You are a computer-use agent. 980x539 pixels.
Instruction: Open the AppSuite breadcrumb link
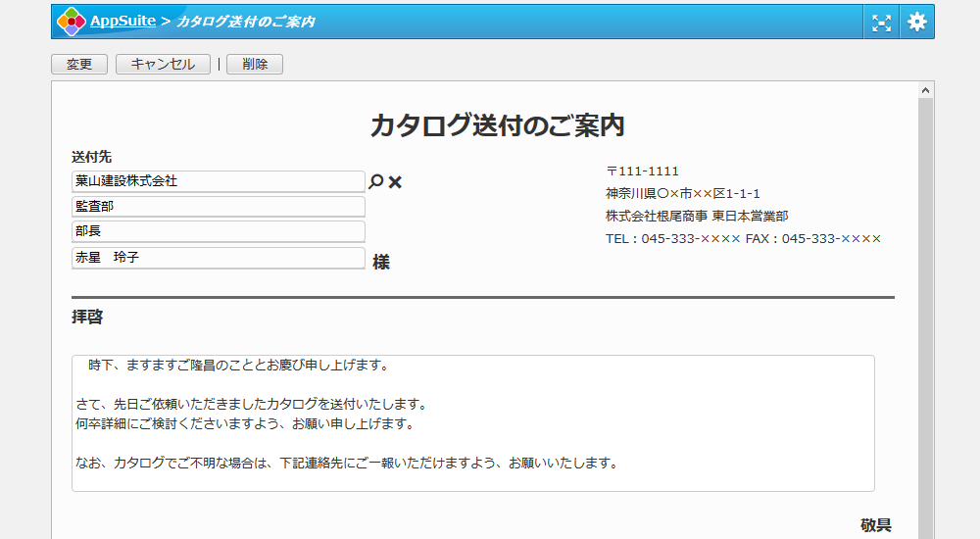coord(122,21)
